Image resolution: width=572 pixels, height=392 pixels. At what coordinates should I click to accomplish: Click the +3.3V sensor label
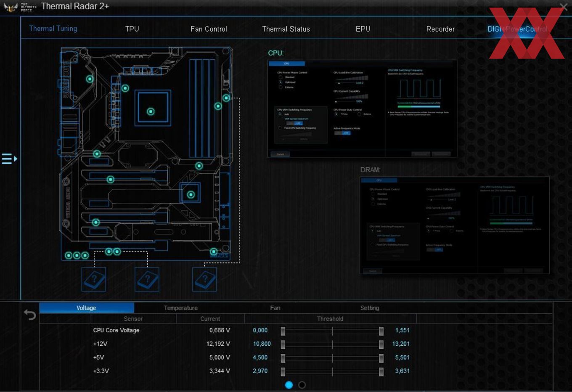click(x=101, y=371)
